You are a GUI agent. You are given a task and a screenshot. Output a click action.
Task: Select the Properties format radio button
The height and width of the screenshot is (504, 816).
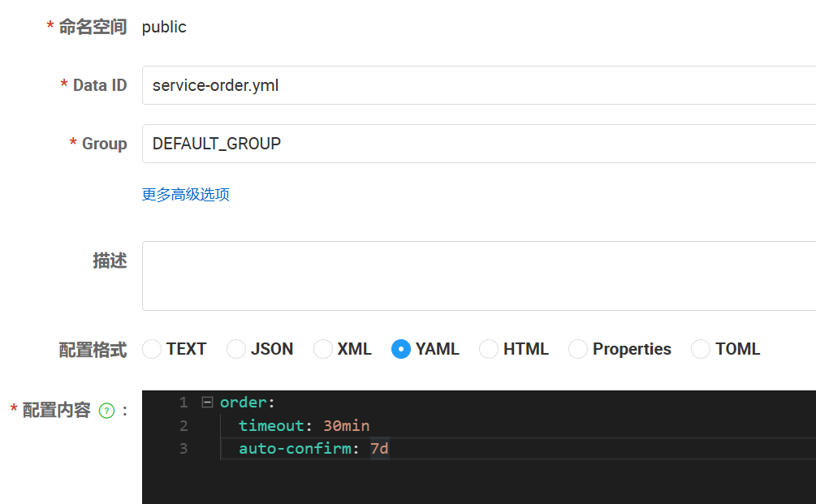(577, 349)
